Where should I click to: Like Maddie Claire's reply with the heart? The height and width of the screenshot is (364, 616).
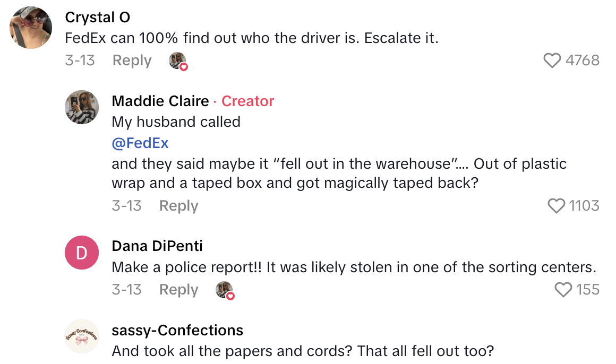(x=556, y=206)
